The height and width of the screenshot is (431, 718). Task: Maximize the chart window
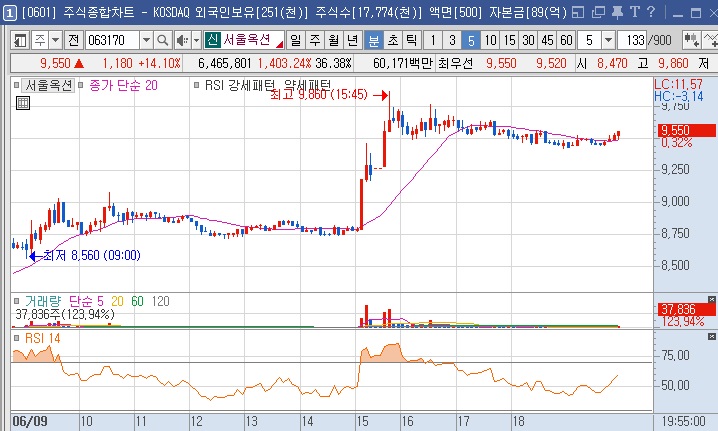696,13
